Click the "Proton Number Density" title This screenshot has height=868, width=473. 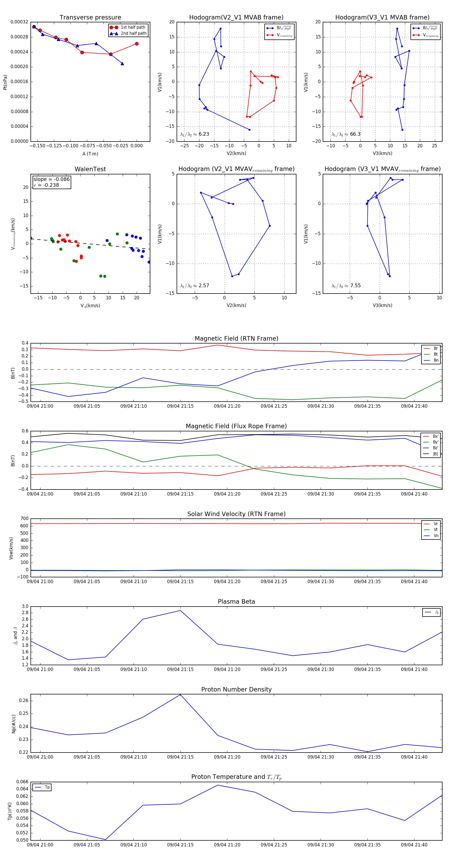(x=236, y=689)
